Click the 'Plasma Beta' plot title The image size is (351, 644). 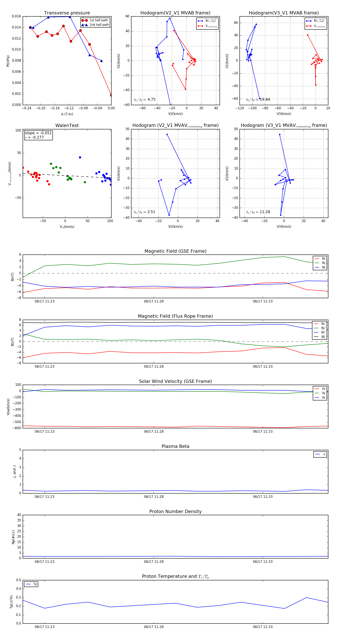click(175, 447)
